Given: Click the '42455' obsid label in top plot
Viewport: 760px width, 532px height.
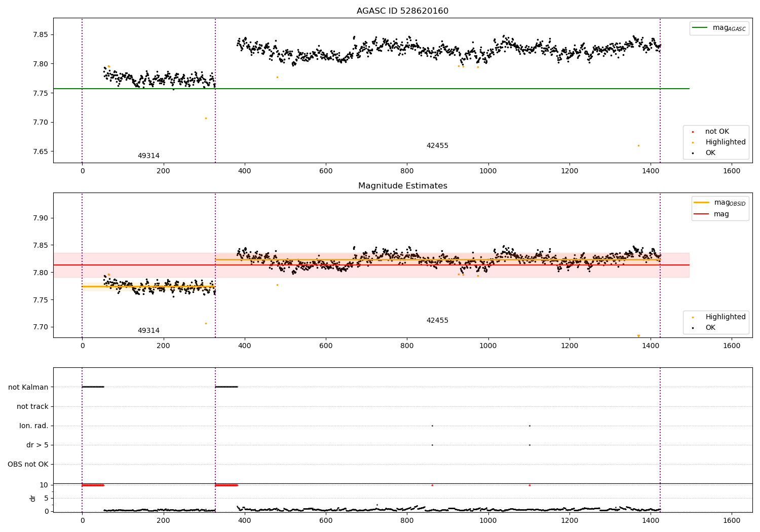Looking at the screenshot, I should [x=437, y=146].
